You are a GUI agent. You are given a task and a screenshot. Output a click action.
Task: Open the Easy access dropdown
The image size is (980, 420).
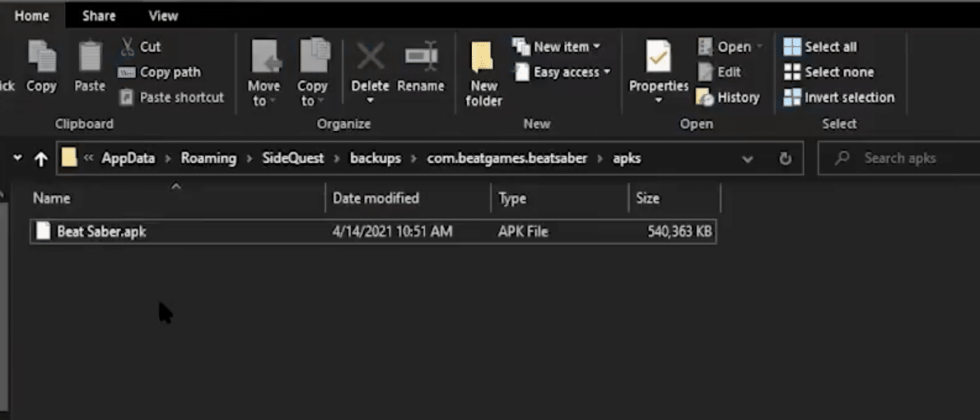(562, 72)
